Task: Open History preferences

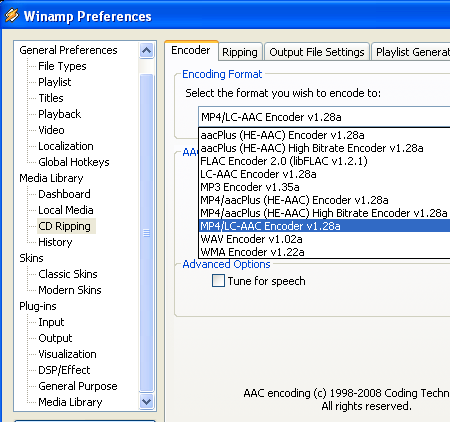Action: [55, 242]
